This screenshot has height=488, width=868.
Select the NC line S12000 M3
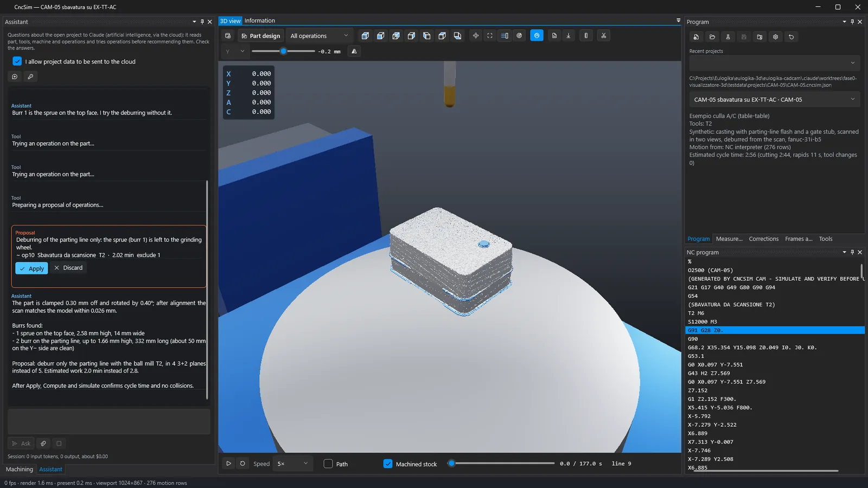[x=775, y=322]
